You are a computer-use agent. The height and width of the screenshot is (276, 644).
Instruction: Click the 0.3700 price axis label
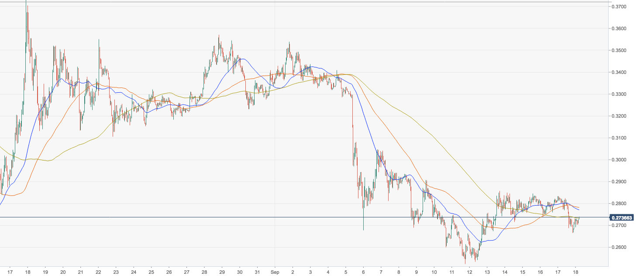(620, 7)
